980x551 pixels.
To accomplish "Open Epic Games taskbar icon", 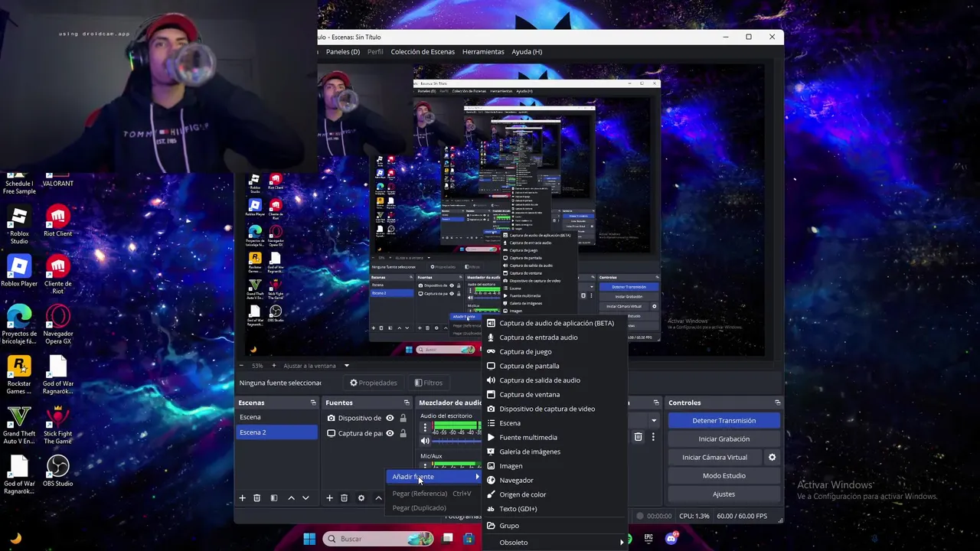I will point(649,539).
